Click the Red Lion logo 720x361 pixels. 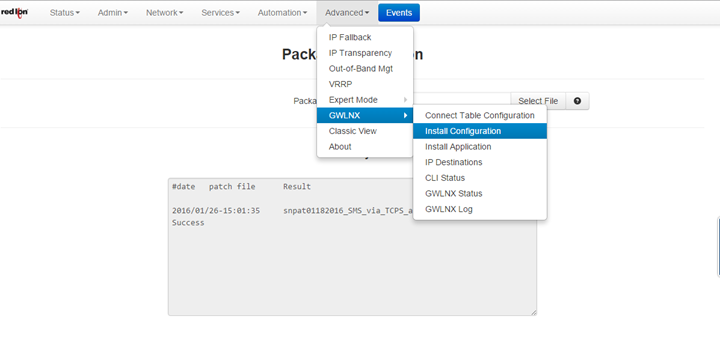[14, 13]
